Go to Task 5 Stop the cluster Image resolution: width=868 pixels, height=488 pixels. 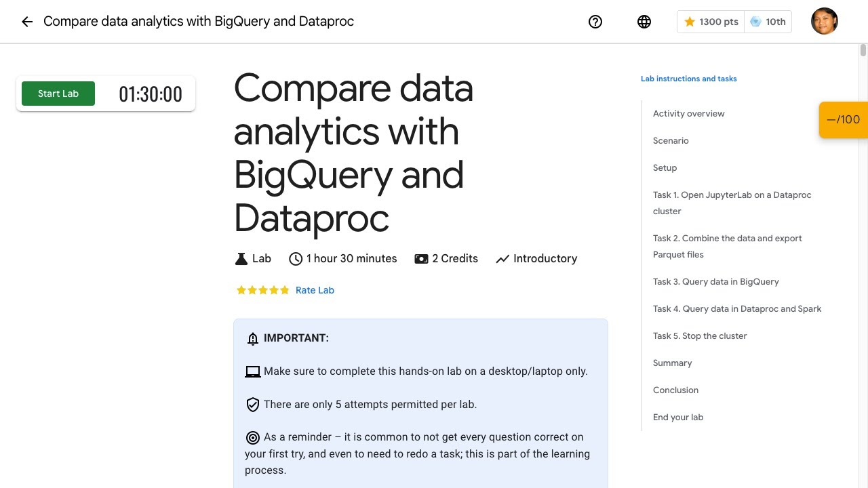(x=700, y=335)
